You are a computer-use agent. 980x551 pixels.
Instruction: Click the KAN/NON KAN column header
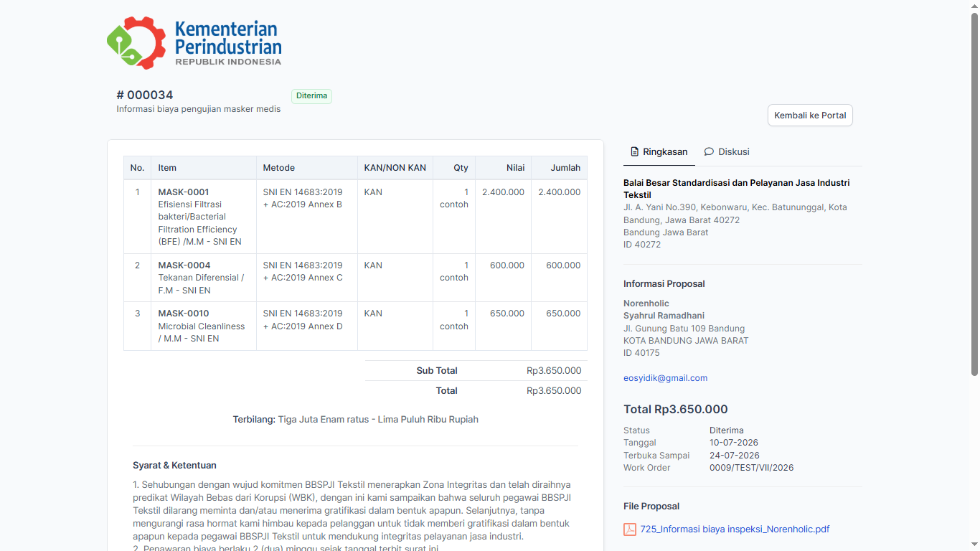tap(395, 168)
